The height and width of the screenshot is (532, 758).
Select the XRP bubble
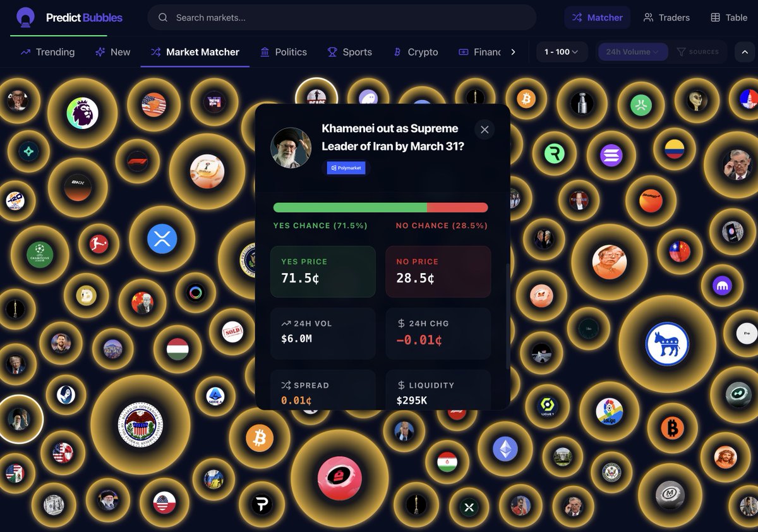click(x=162, y=239)
